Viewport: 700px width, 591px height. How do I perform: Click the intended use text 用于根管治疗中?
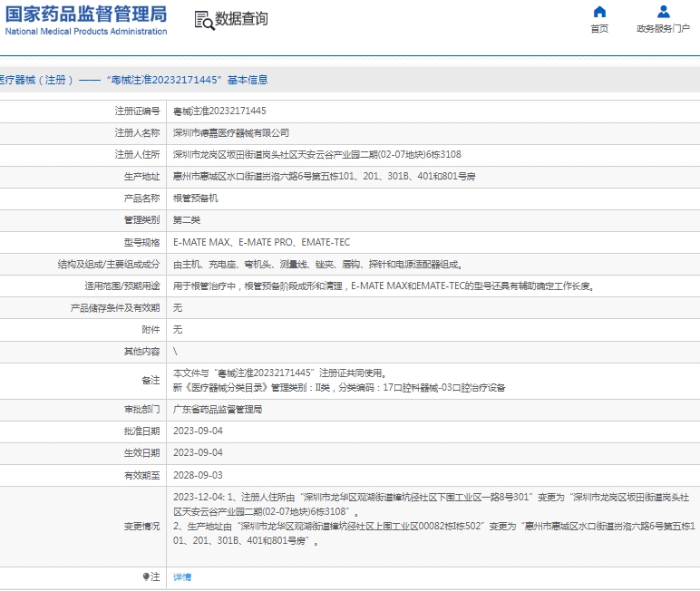(x=384, y=286)
